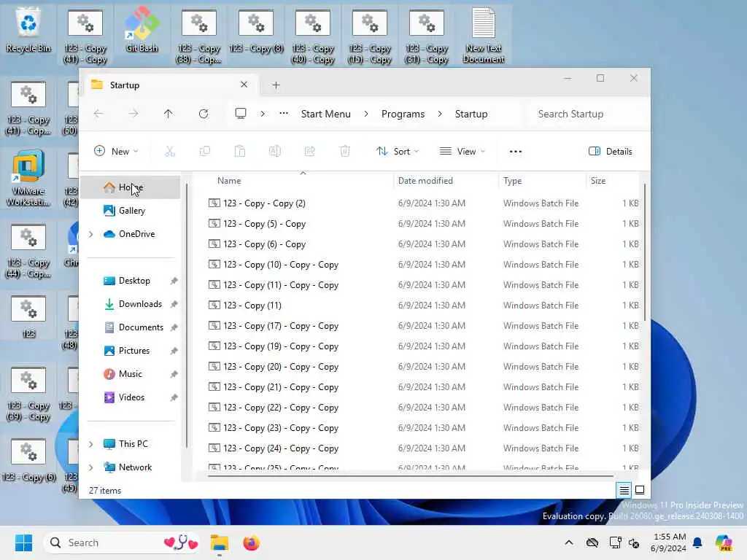Open the Sort dropdown menu
This screenshot has height=560, width=747.
coord(398,152)
